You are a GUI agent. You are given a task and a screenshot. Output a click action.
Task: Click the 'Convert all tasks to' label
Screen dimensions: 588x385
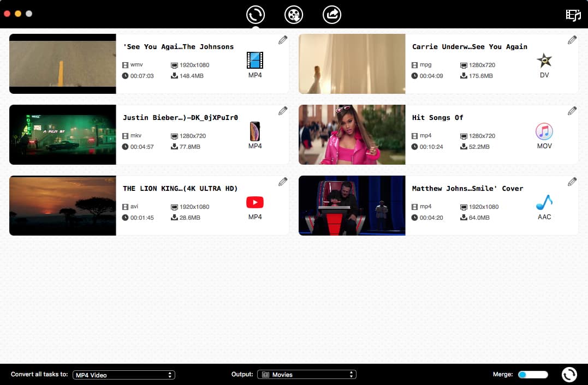tap(39, 375)
